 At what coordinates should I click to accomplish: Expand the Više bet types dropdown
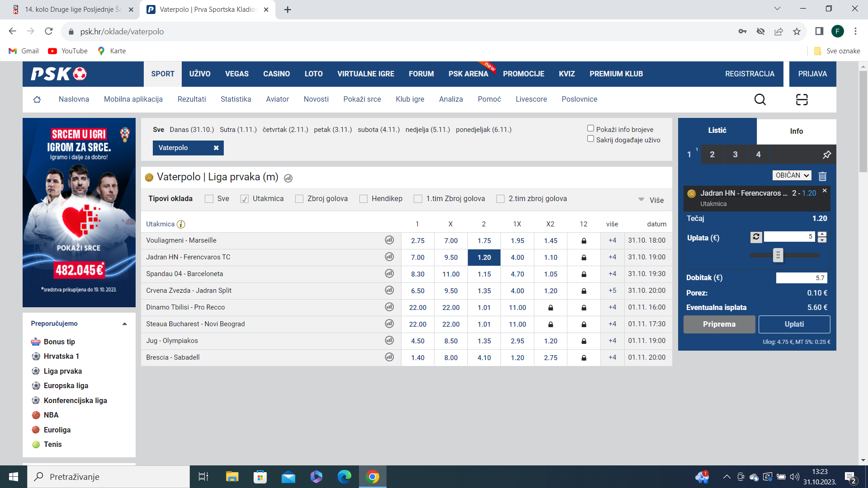651,200
